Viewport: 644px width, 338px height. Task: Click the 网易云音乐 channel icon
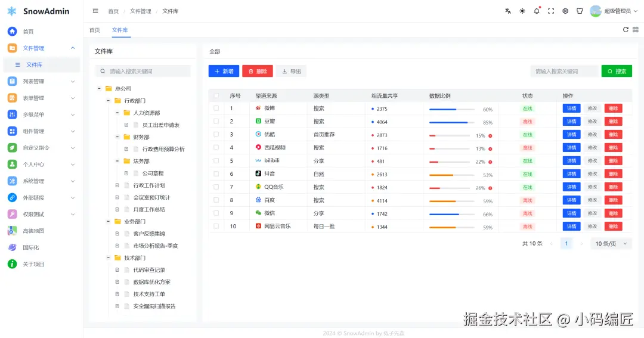point(258,226)
